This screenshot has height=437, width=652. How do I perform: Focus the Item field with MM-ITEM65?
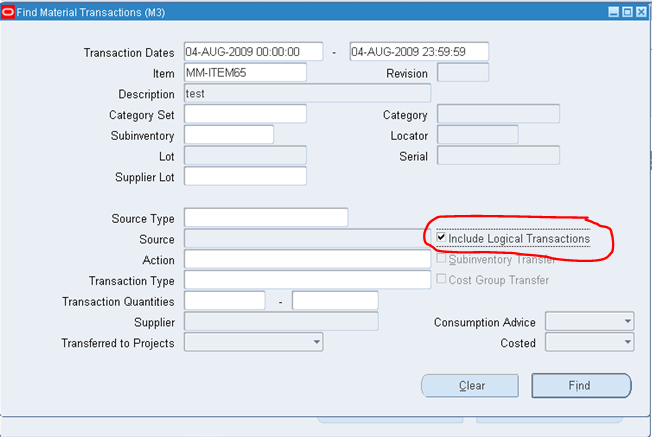(245, 72)
